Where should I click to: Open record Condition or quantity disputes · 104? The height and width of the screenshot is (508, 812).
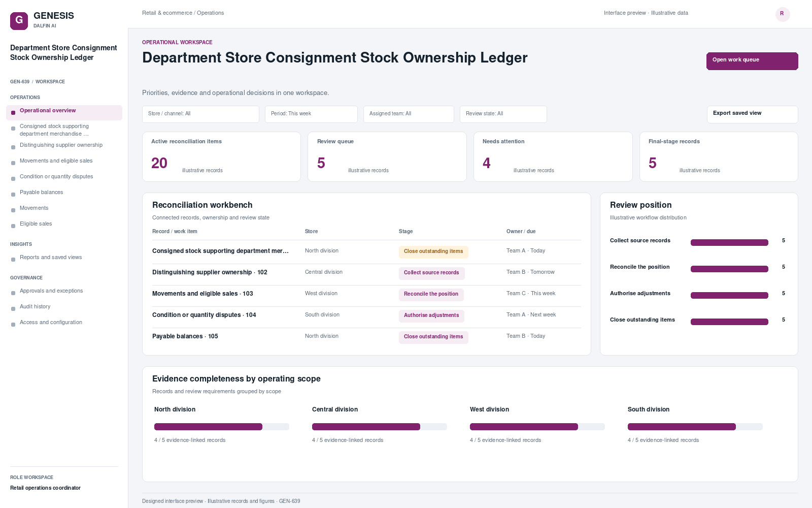tap(204, 315)
